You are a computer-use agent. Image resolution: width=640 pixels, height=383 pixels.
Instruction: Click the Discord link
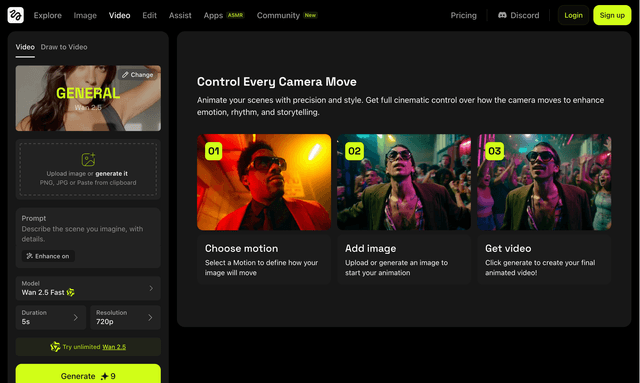(519, 15)
